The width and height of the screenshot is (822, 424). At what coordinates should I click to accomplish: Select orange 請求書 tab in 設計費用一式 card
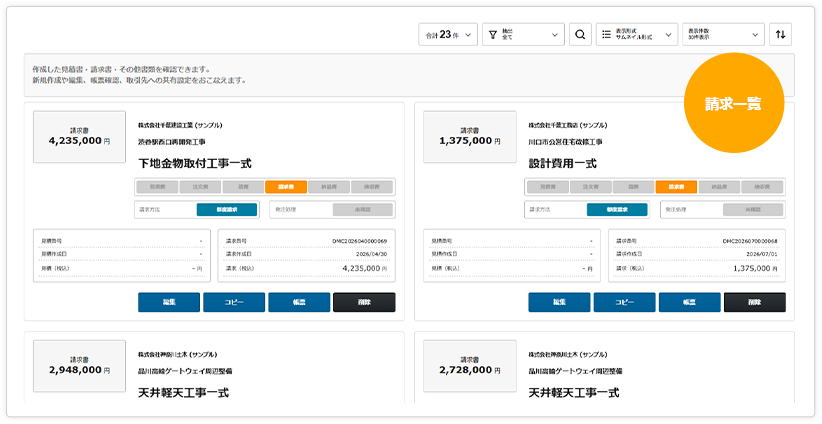(676, 187)
